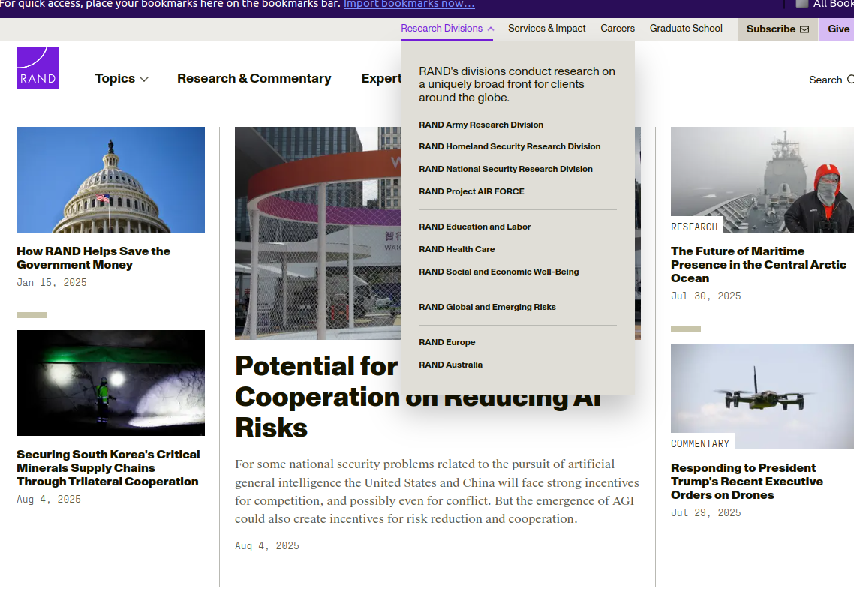
Task: Select RAND Australia
Action: point(450,365)
